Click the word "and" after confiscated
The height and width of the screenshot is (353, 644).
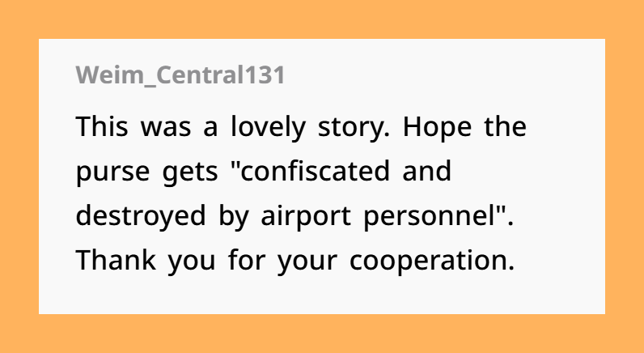426,171
